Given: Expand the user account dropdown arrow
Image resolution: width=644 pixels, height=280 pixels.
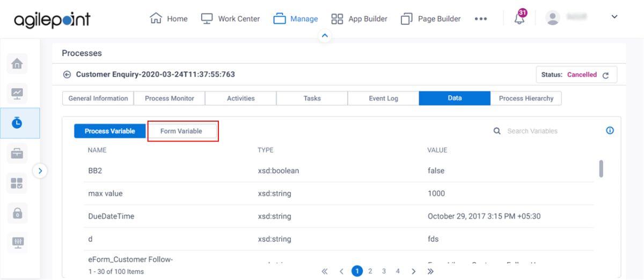Looking at the screenshot, I should [614, 17].
